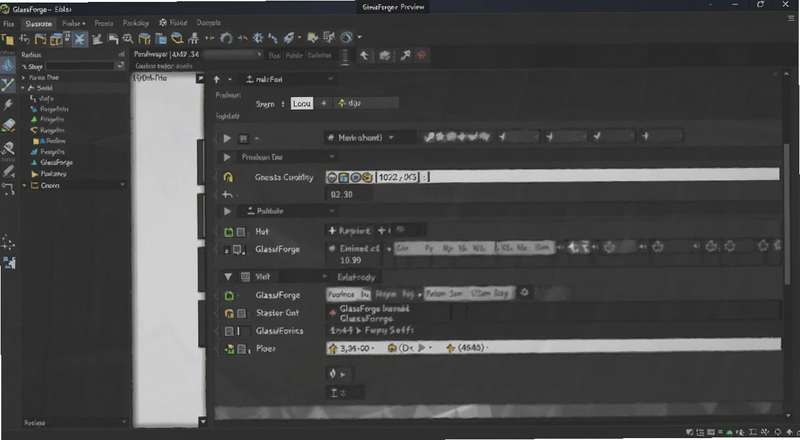Click the red icon in the secondary toolbar

(422, 56)
